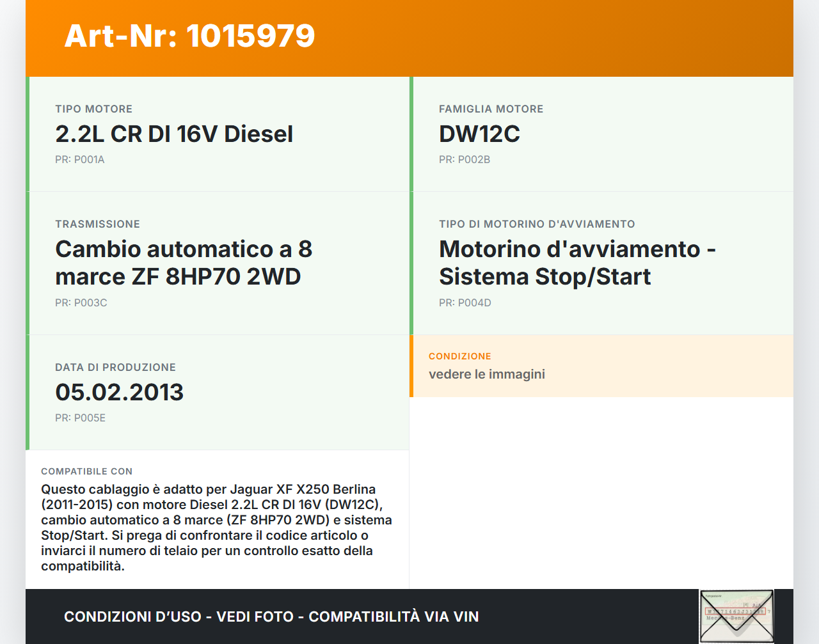Click the PR: P005E code

tap(81, 418)
